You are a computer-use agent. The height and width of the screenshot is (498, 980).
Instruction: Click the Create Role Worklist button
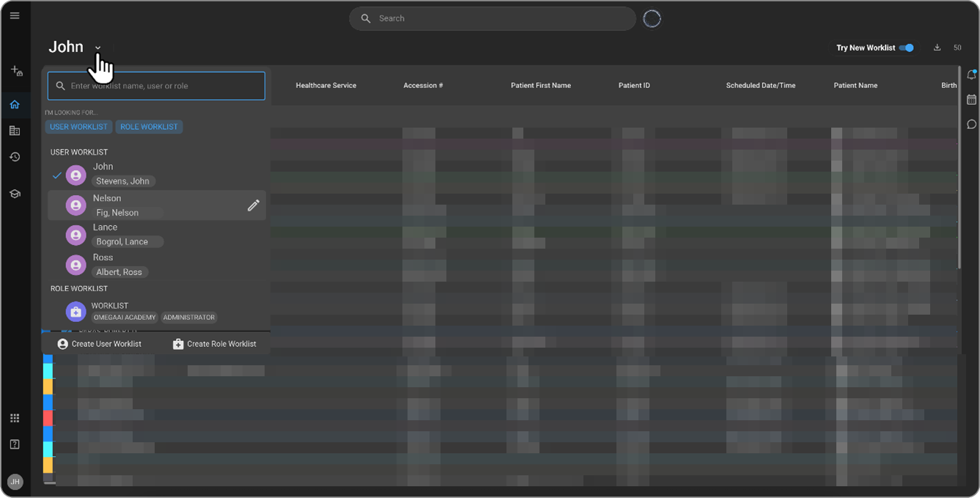(215, 343)
